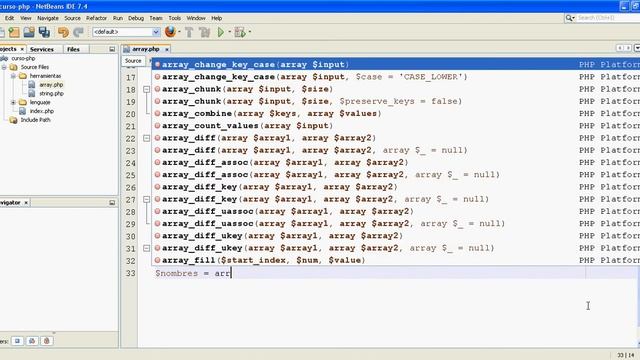Viewport: 640px width, 360px height.
Task: Click the Build Project hammer icon
Action: [x=189, y=32]
